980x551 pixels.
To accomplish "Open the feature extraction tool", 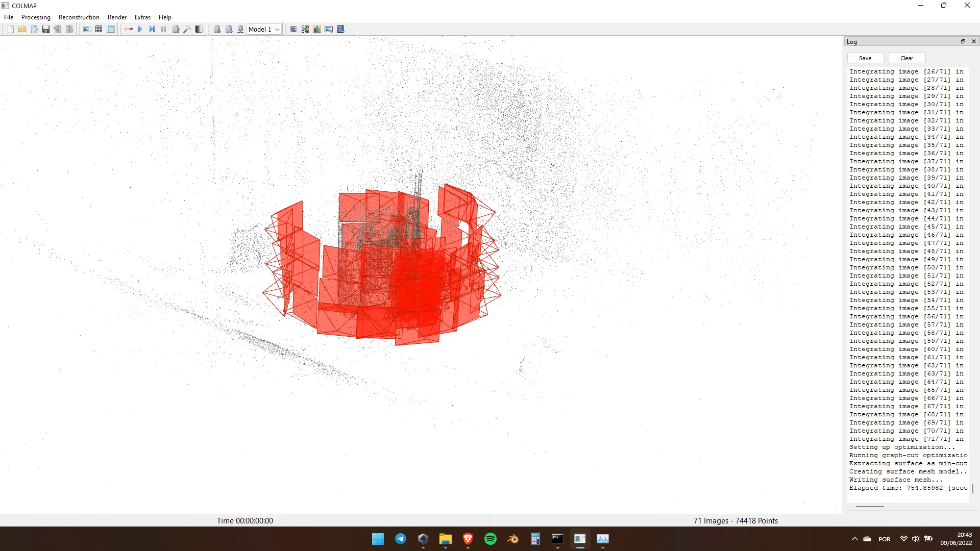I will point(87,29).
